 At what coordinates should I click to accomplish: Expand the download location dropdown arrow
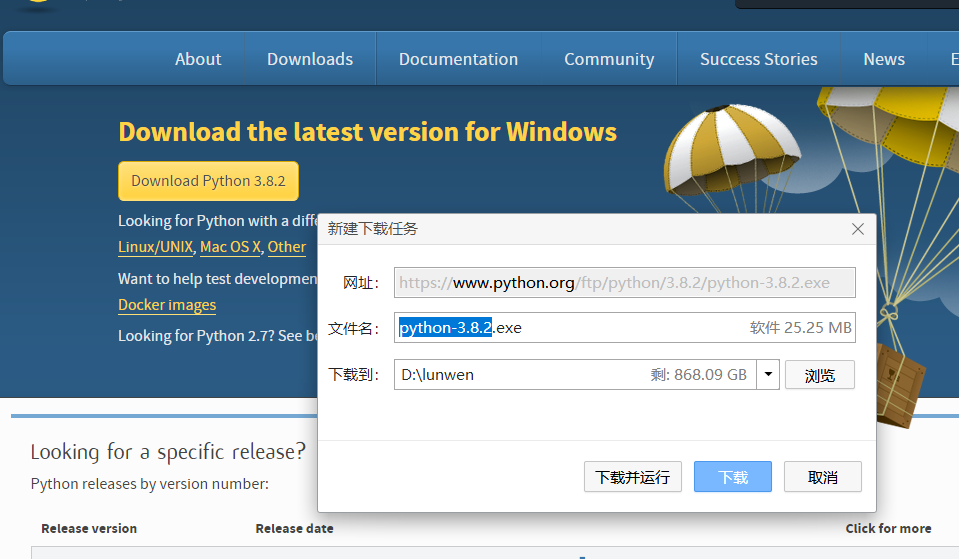(x=768, y=374)
